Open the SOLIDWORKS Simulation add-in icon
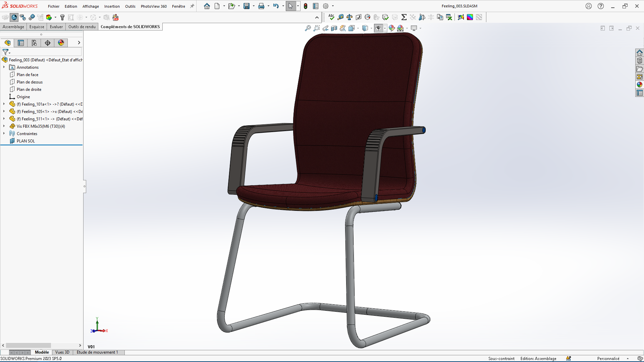 tap(49, 17)
